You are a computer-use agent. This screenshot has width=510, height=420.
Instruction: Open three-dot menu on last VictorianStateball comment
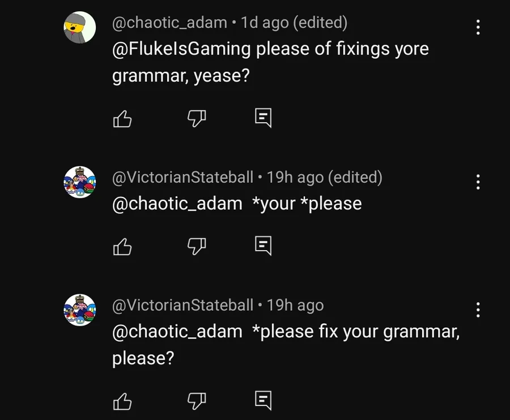[478, 310]
